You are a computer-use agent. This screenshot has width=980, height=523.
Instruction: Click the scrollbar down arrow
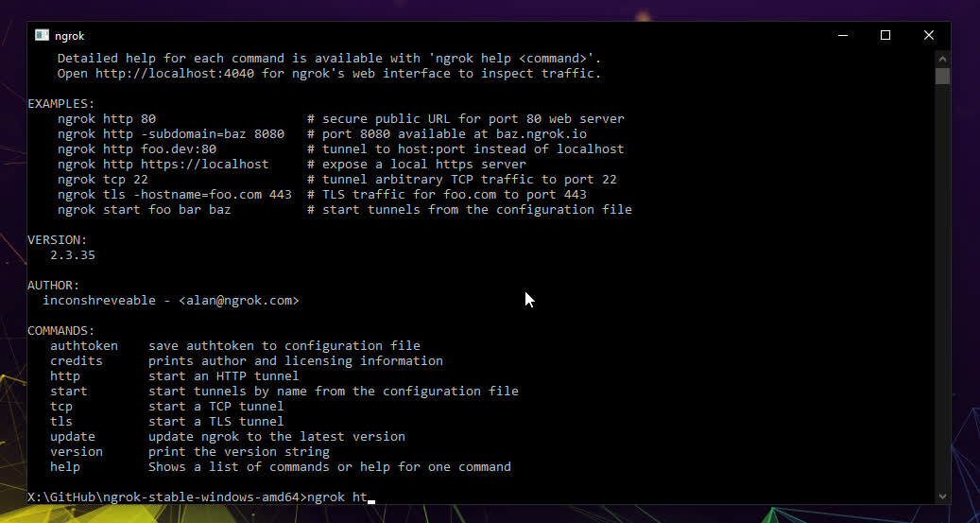coord(942,497)
